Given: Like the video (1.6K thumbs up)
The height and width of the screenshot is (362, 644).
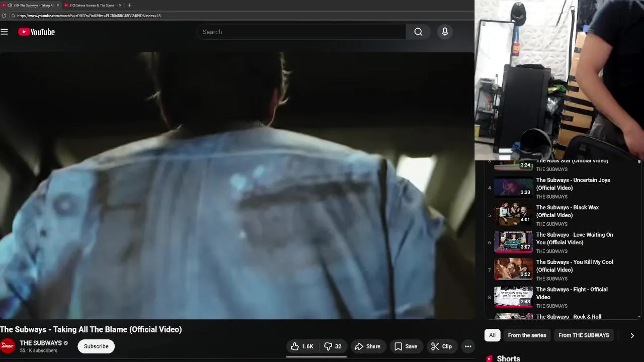Looking at the screenshot, I should [x=302, y=346].
